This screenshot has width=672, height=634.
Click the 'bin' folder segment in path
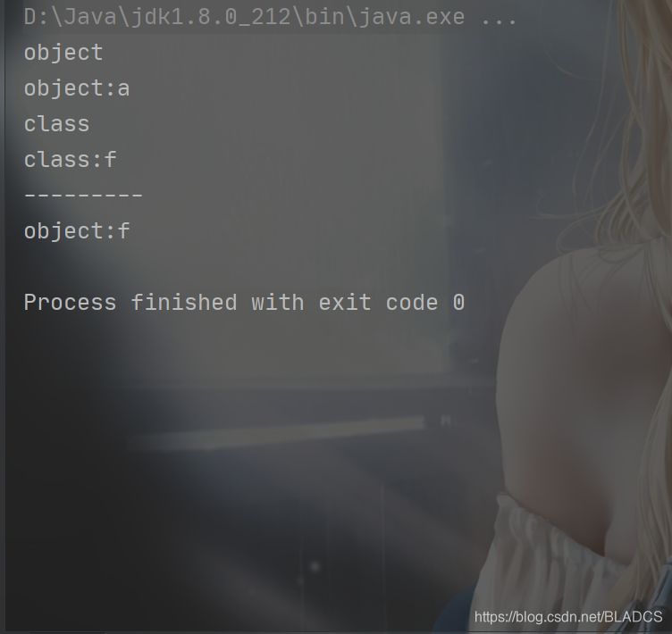(325, 17)
